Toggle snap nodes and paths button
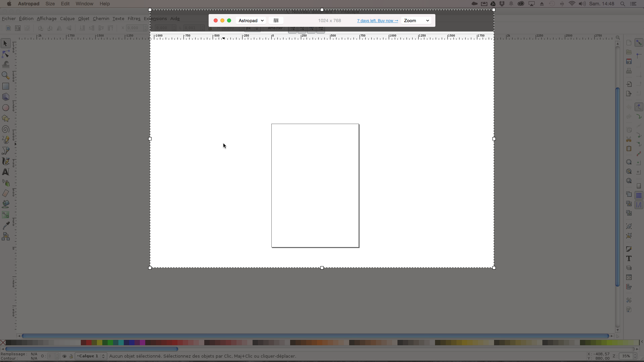This screenshot has width=644, height=362. point(639,107)
